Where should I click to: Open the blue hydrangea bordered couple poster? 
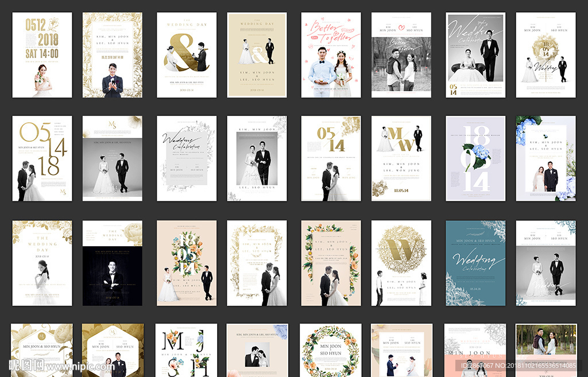(x=546, y=158)
